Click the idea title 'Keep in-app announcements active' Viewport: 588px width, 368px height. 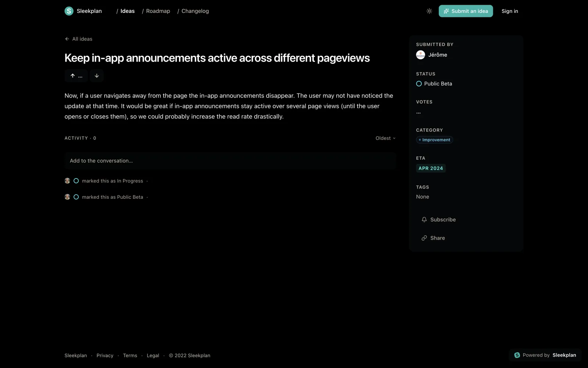217,58
